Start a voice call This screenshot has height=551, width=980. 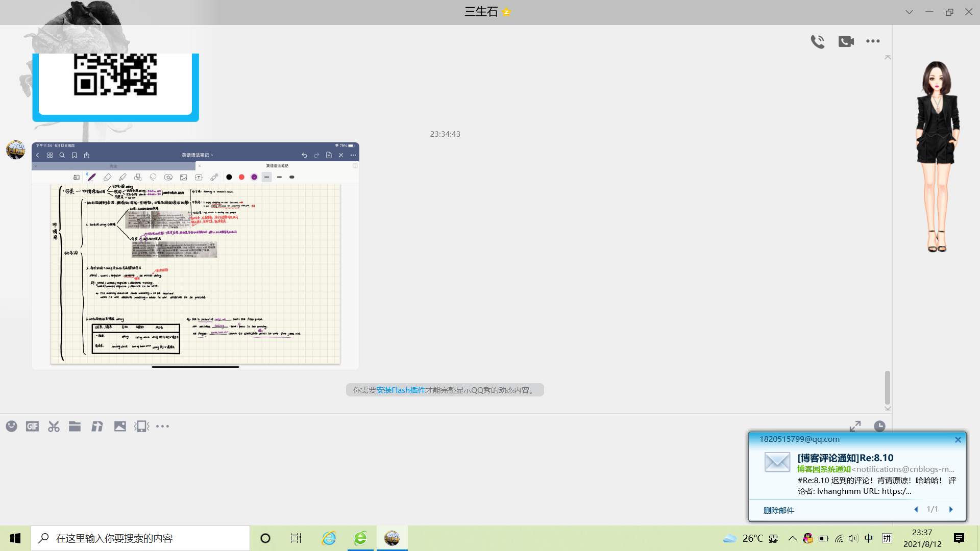(x=817, y=41)
